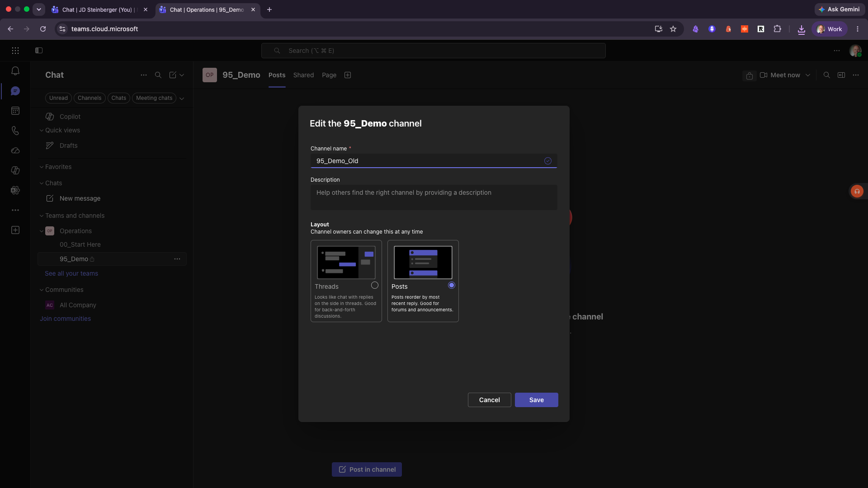The height and width of the screenshot is (488, 868).
Task: Toggle the Unread filter chip
Action: click(58, 98)
